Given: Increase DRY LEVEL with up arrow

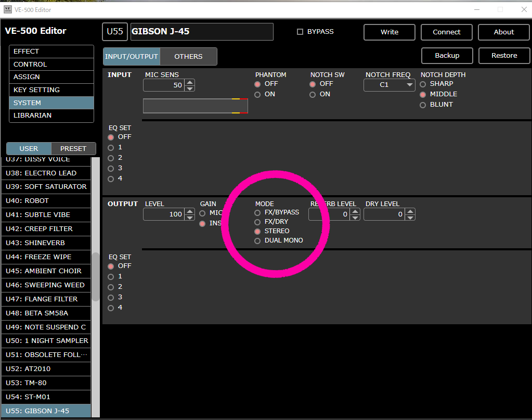Looking at the screenshot, I should point(410,211).
